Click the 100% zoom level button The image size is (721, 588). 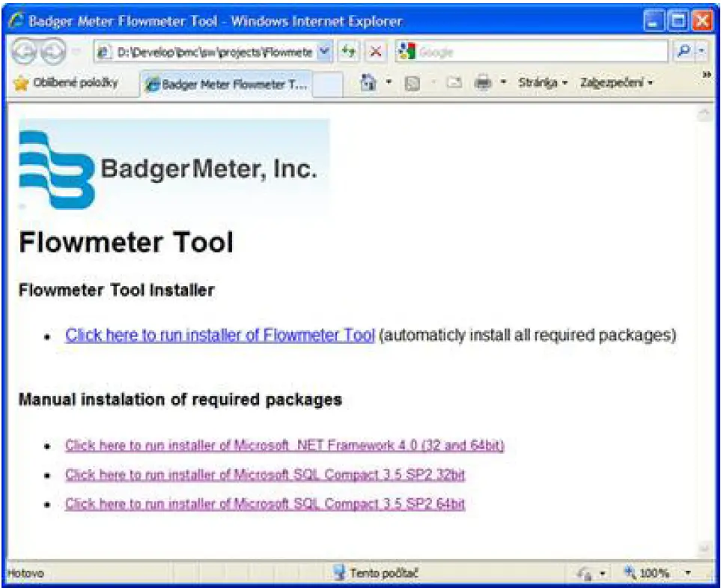click(x=647, y=573)
